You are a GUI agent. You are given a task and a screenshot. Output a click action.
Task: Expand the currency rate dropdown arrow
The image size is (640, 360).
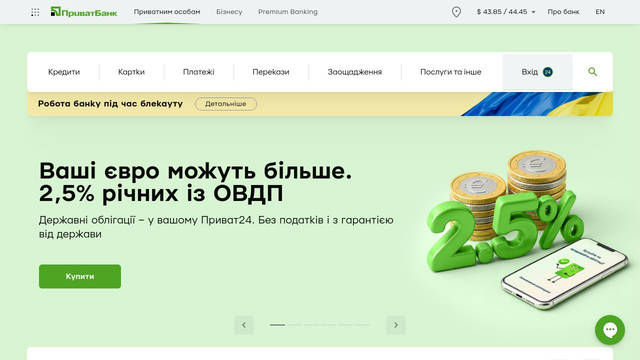(x=533, y=12)
